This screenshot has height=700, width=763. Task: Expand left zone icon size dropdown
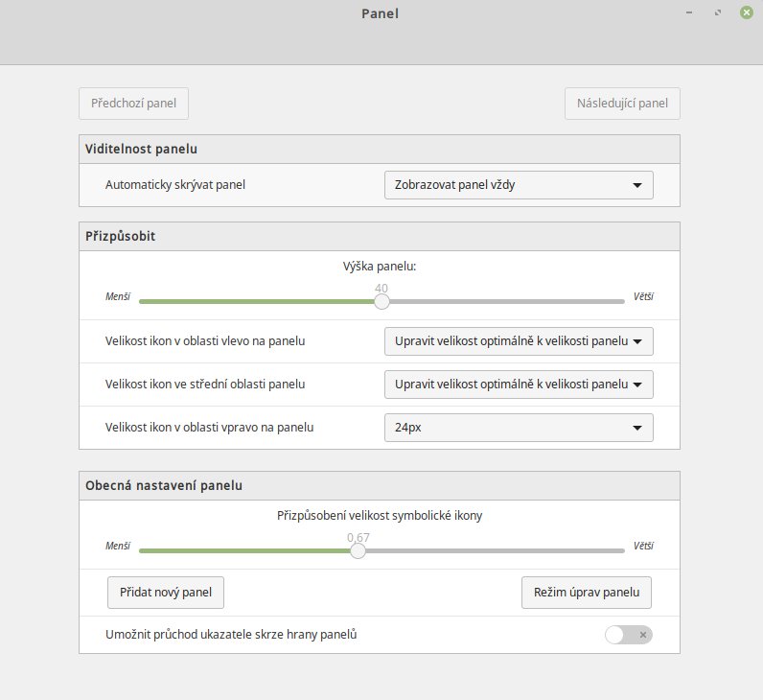pos(519,341)
